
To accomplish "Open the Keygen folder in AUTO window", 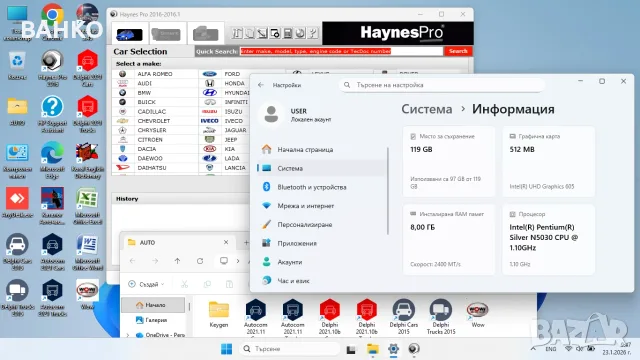I will coord(219,314).
